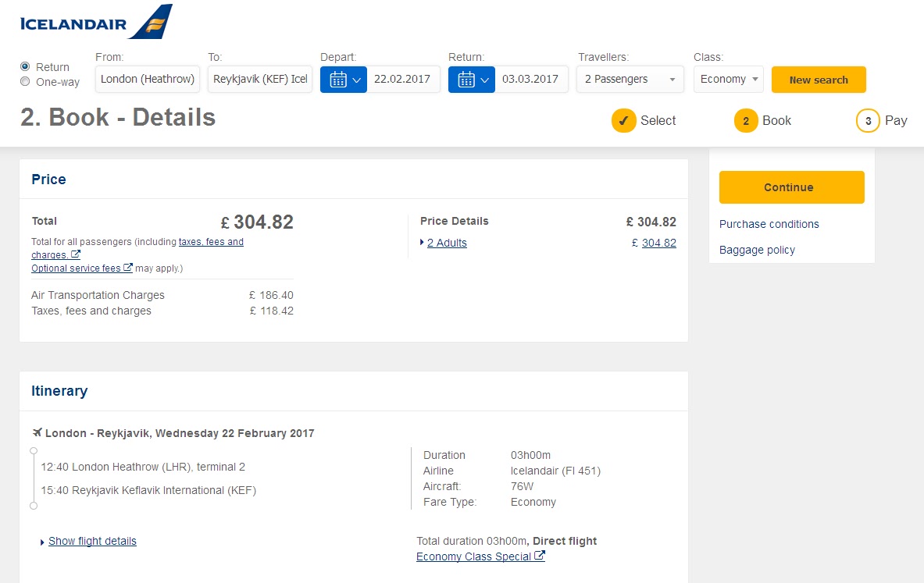
Task: Click the London - Reykjavik date heading
Action: pyautogui.click(x=180, y=433)
